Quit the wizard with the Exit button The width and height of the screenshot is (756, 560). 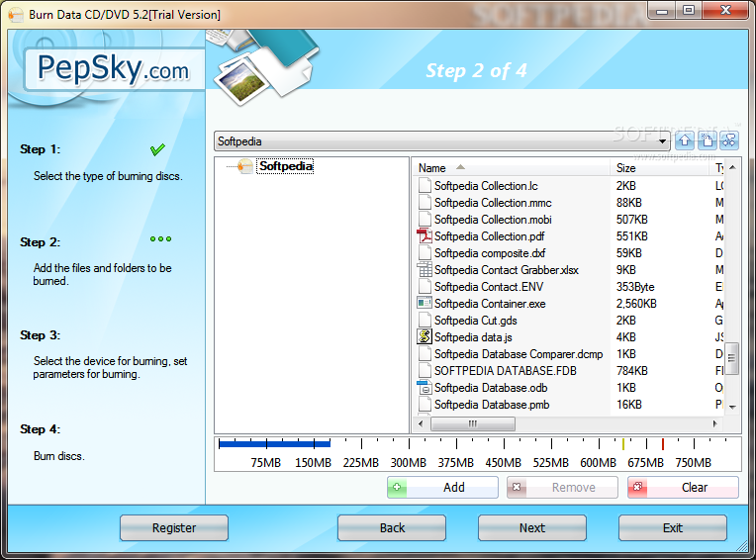(673, 527)
